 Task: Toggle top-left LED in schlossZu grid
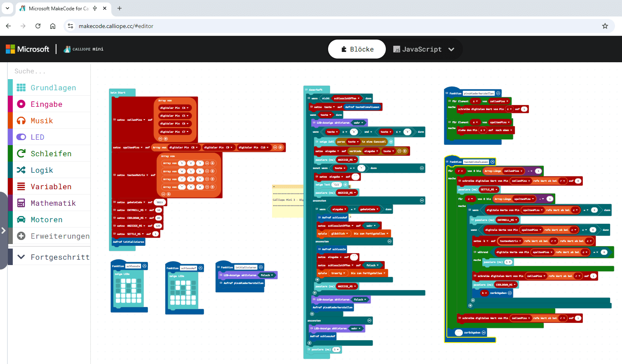click(x=118, y=281)
